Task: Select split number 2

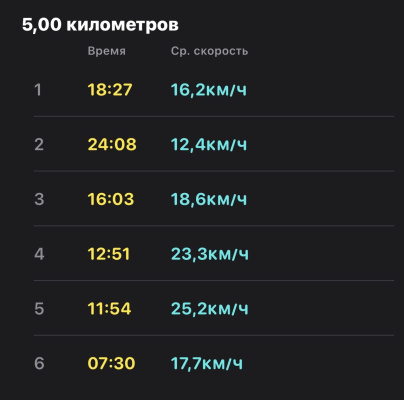Action: 39,144
